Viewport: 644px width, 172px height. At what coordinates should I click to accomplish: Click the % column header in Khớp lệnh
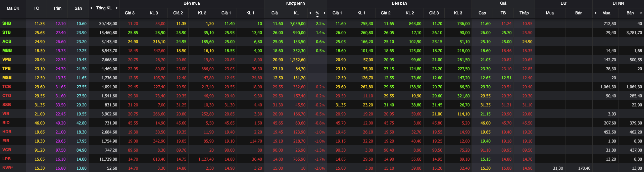click(x=317, y=13)
